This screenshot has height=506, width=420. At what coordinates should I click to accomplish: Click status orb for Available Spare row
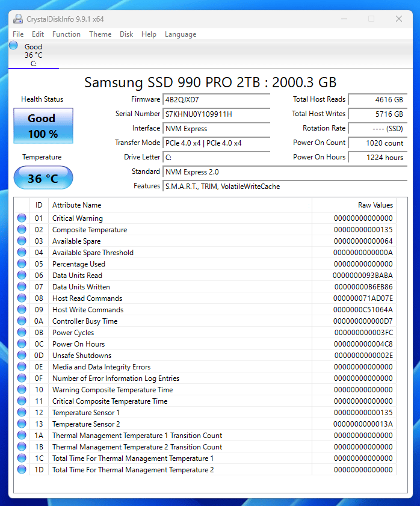point(22,241)
